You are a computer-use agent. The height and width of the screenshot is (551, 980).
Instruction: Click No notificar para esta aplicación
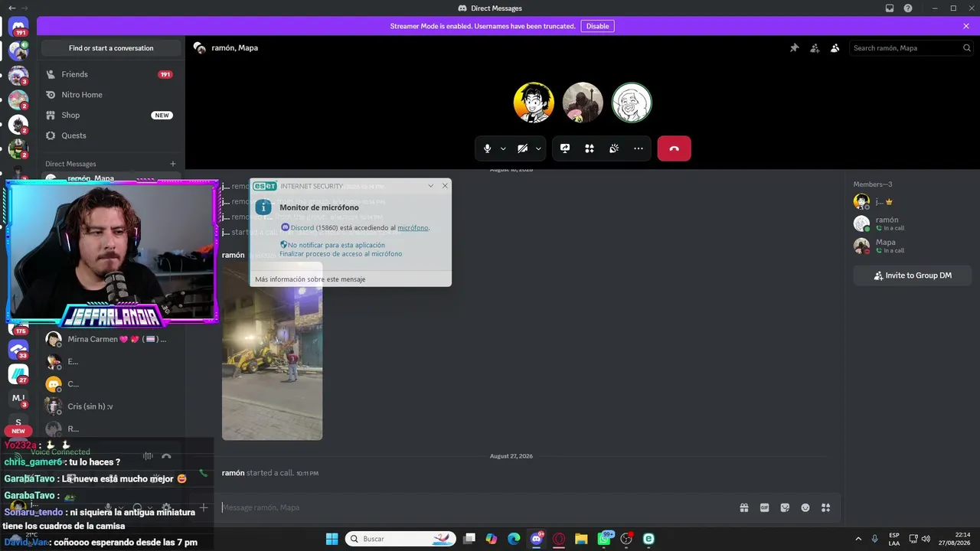click(x=336, y=246)
